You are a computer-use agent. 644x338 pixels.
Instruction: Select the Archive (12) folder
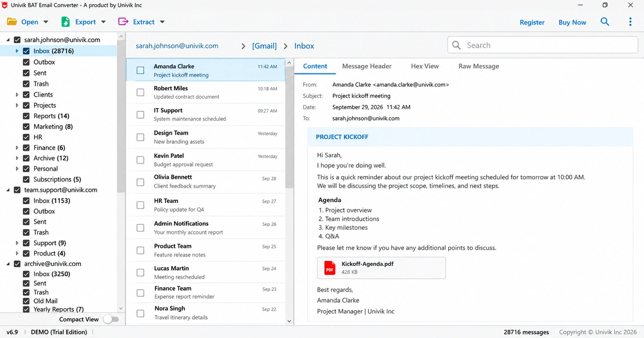(x=51, y=158)
